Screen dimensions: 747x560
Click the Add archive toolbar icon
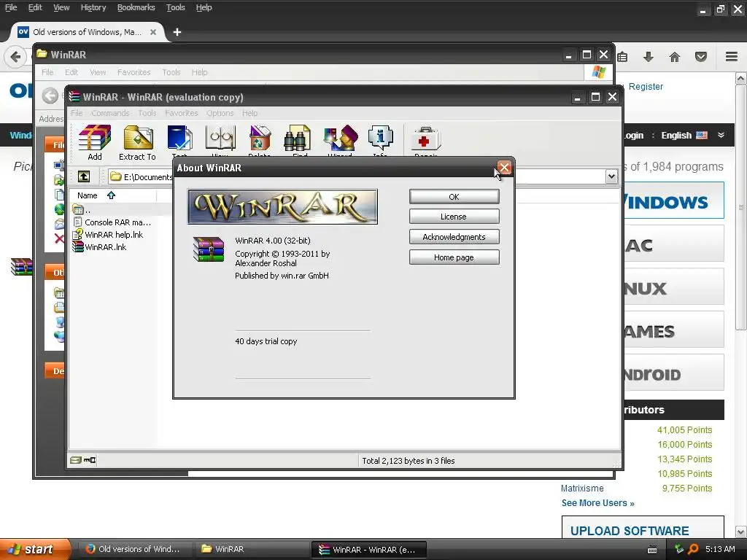94,138
